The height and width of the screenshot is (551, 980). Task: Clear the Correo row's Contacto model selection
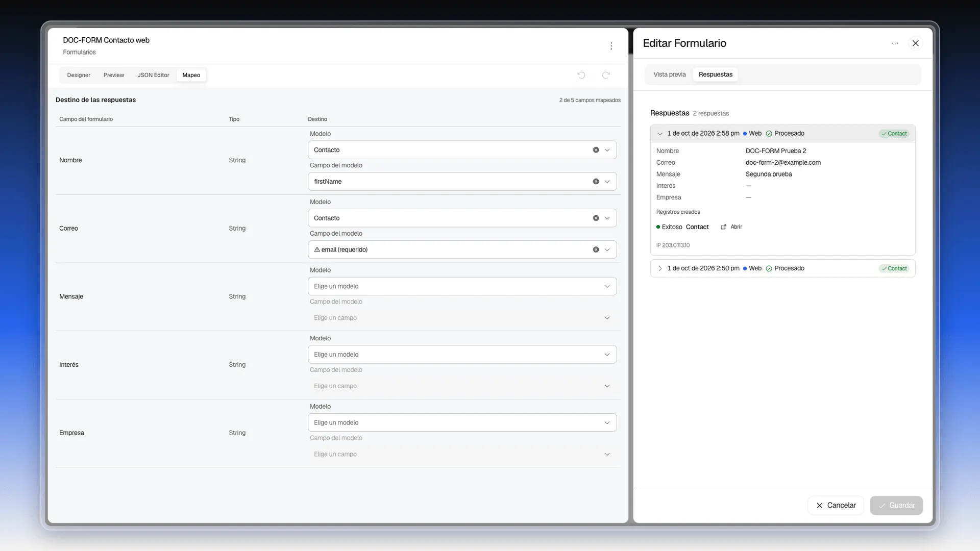pos(596,218)
